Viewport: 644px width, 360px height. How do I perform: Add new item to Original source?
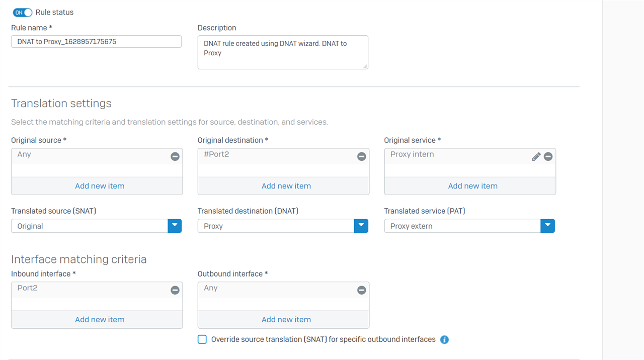click(100, 186)
